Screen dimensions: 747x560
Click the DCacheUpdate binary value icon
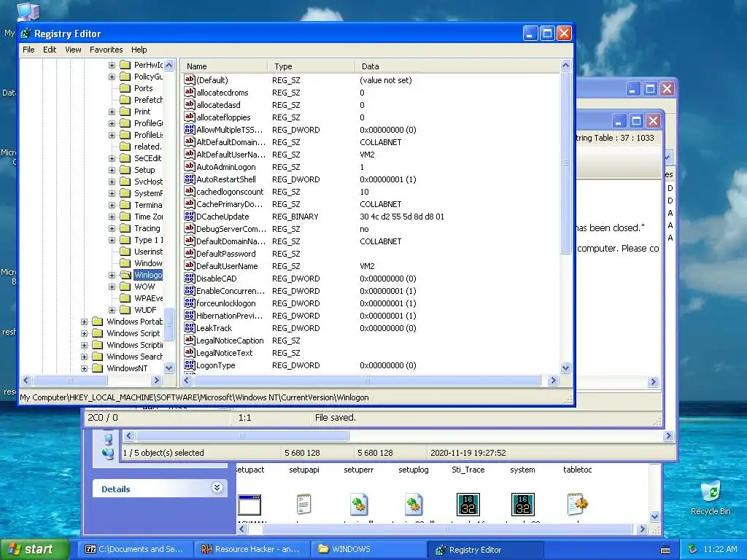point(190,216)
